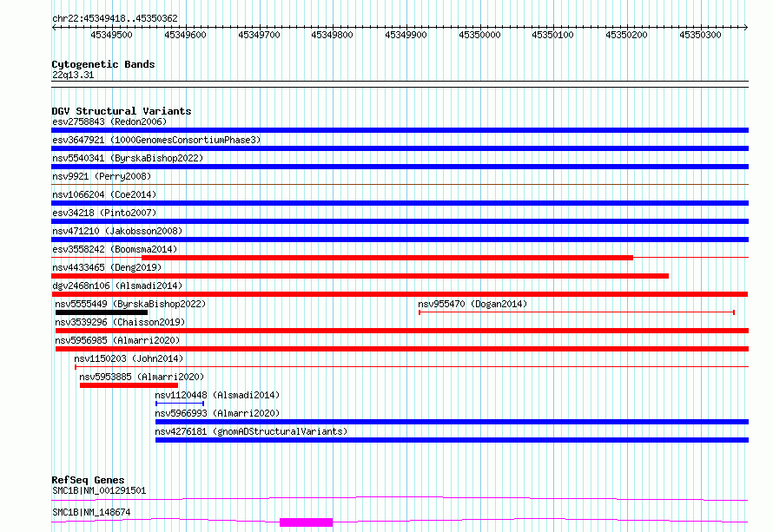Click the DGV Structural Variants track heading

click(122, 111)
